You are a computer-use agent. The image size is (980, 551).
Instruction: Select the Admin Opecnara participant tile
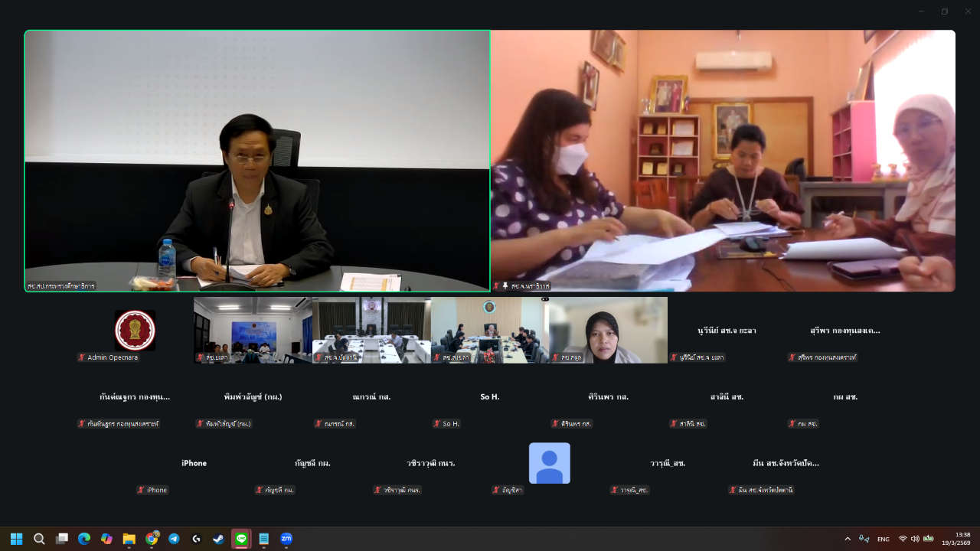point(135,331)
